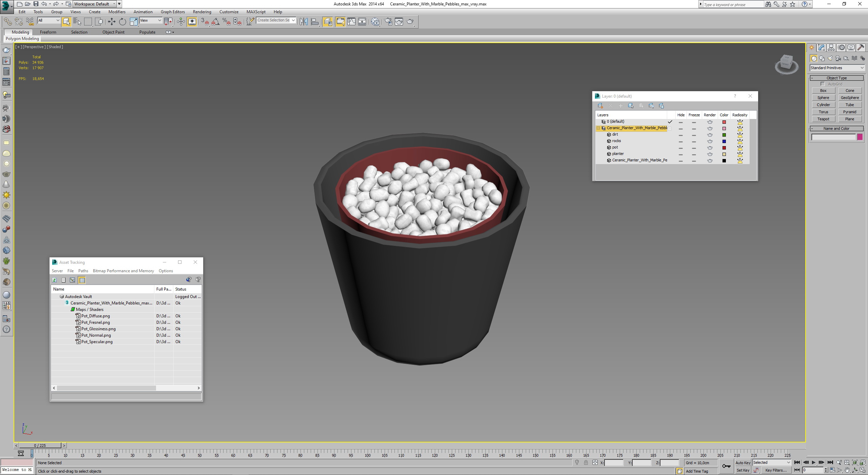This screenshot has width=868, height=475.
Task: Click the pot layer red color swatch
Action: [x=724, y=148]
